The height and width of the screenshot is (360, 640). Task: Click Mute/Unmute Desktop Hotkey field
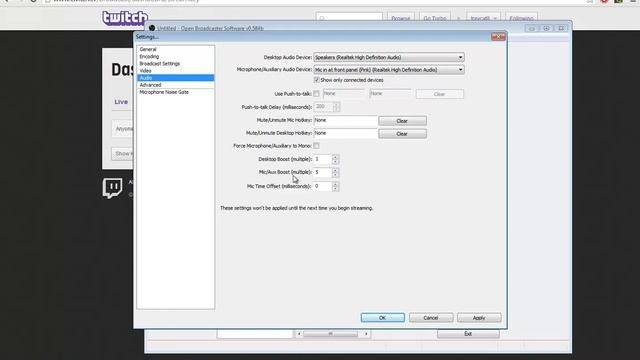point(345,133)
